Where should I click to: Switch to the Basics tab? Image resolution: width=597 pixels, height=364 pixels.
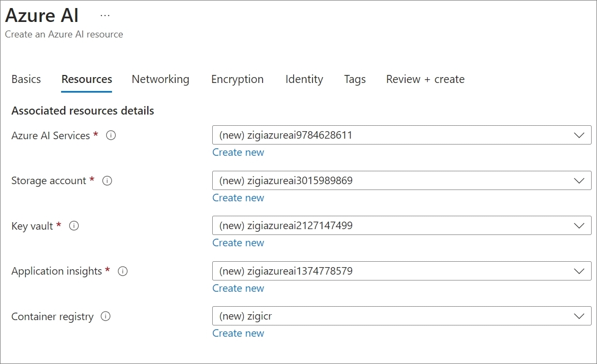coord(26,79)
